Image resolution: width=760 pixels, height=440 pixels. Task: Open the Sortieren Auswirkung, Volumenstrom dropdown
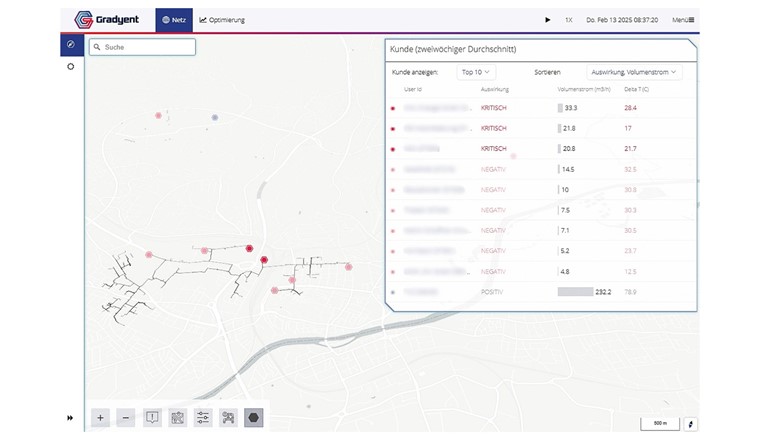[x=635, y=72]
